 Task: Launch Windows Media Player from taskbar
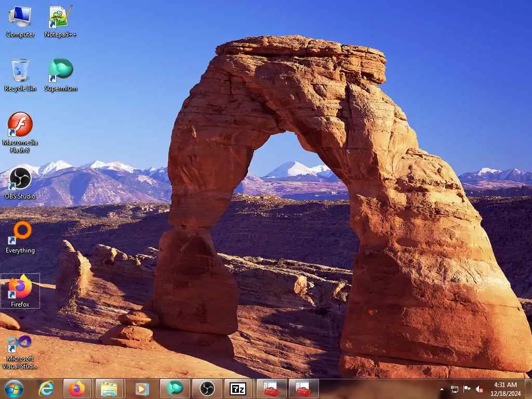point(141,389)
